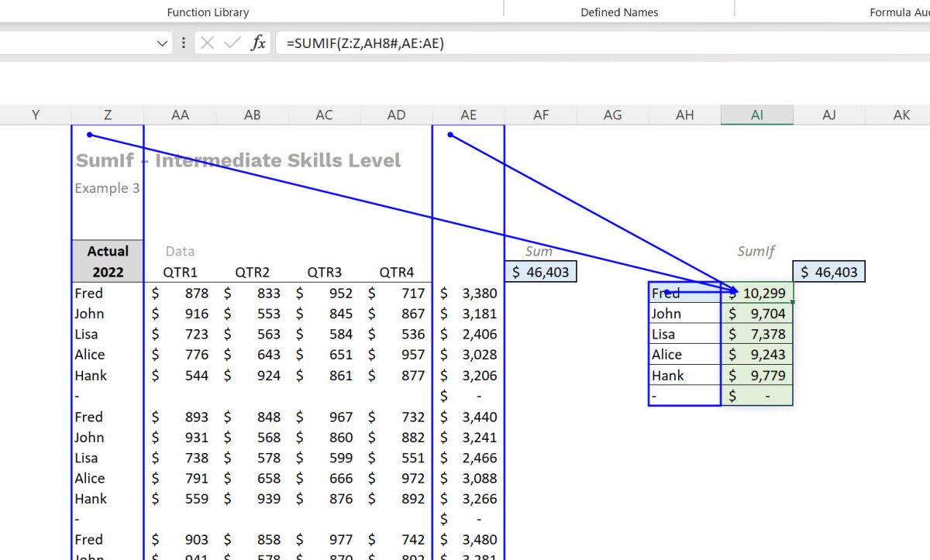
Task: Click the three-dot handle beside Name Box
Action: [x=183, y=43]
